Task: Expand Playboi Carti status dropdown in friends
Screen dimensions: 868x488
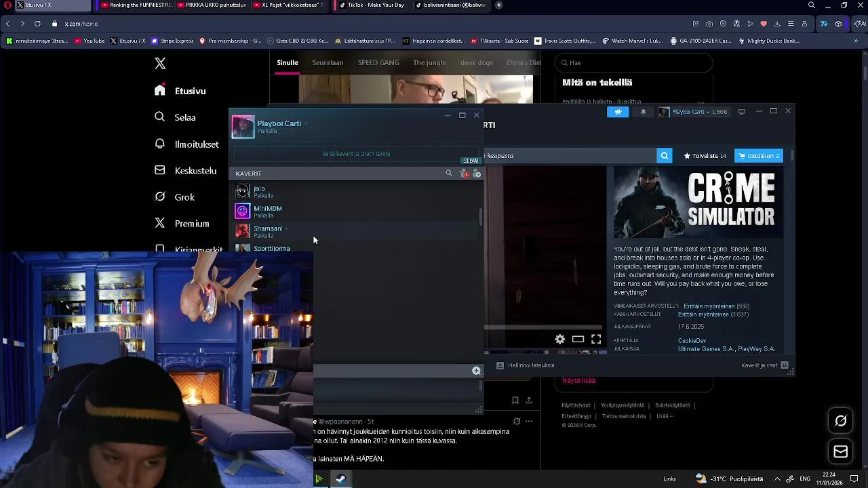Action: (307, 123)
